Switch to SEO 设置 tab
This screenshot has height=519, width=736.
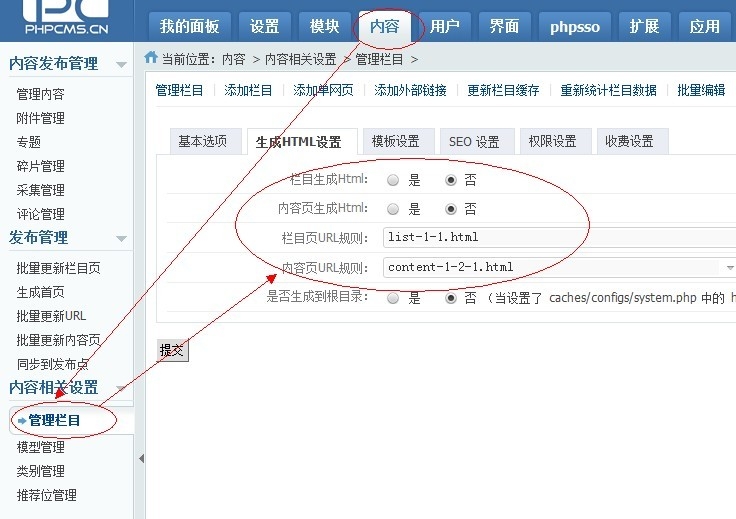point(477,141)
